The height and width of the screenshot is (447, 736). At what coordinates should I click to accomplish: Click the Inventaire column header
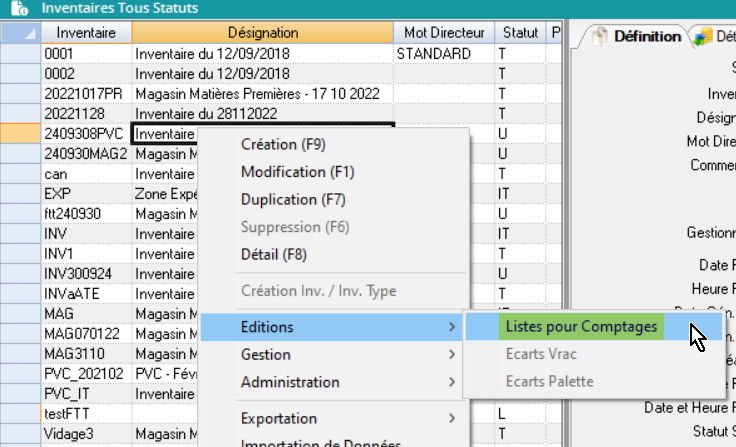86,34
